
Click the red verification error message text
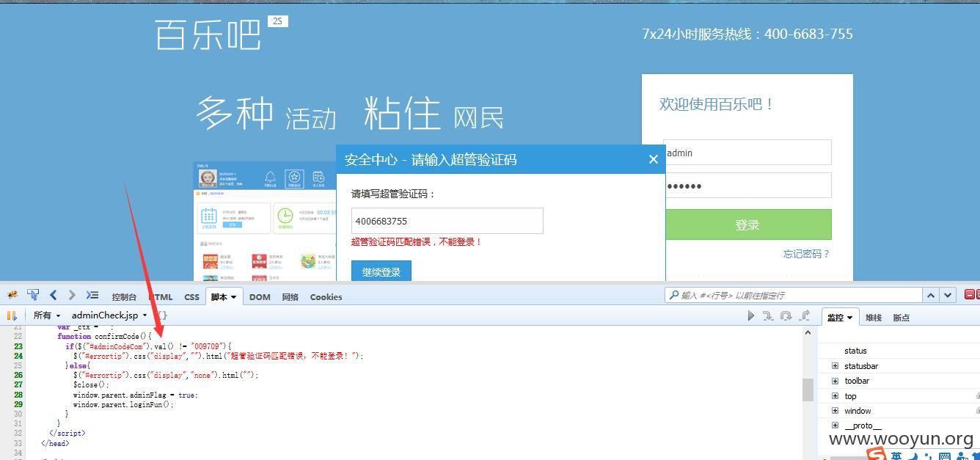coord(416,241)
